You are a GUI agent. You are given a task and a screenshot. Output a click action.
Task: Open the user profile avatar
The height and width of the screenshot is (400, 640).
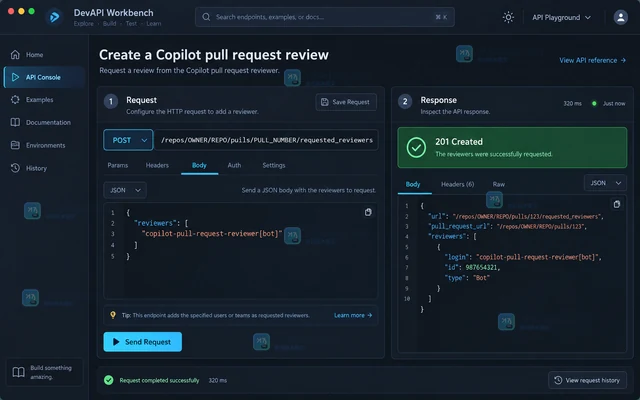(x=620, y=17)
